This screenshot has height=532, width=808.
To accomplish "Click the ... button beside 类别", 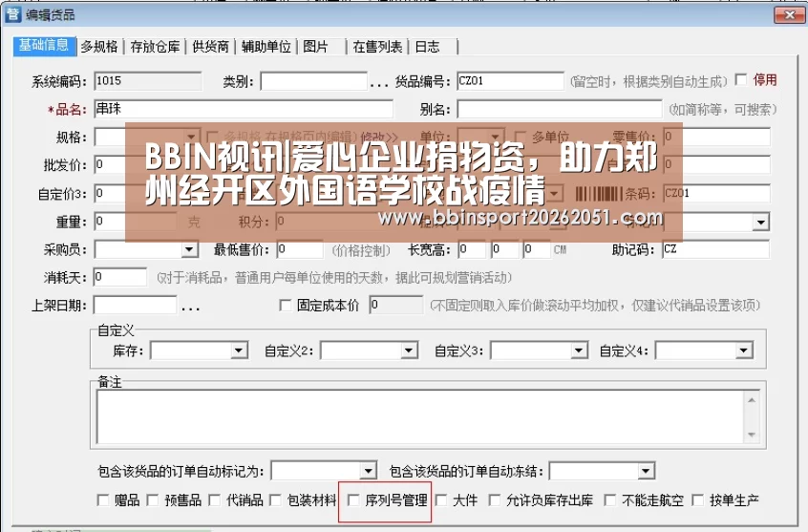I will point(379,82).
